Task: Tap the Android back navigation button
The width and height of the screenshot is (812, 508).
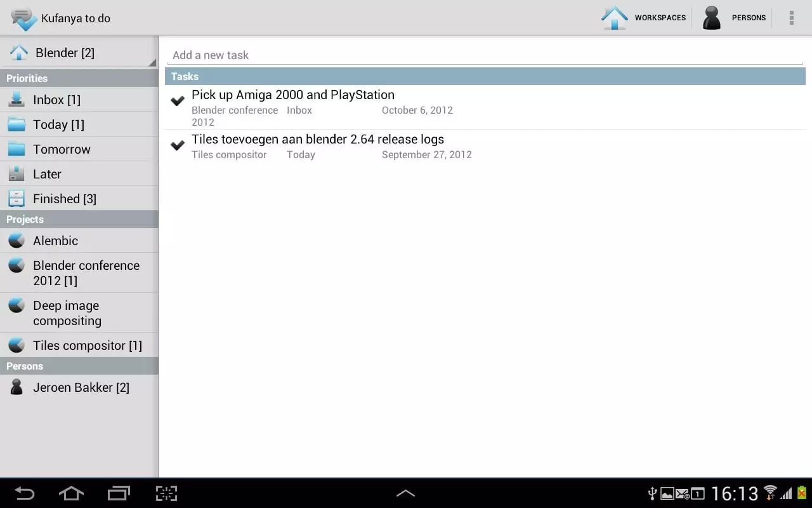Action: pyautogui.click(x=25, y=493)
